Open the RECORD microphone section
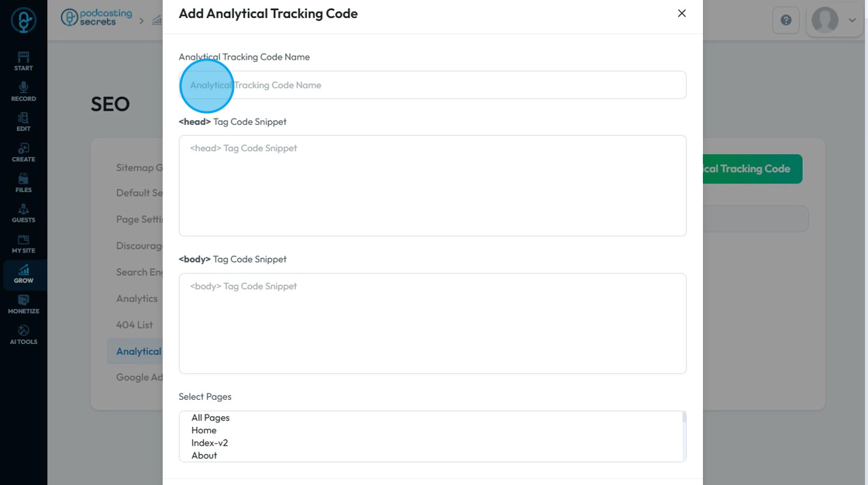This screenshot has width=868, height=485. (x=23, y=91)
